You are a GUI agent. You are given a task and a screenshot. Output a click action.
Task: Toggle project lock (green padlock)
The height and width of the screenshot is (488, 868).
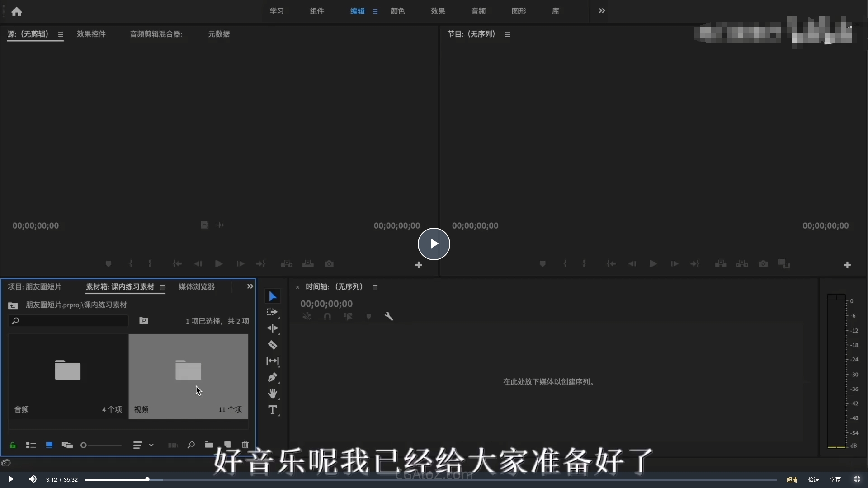coord(13,446)
